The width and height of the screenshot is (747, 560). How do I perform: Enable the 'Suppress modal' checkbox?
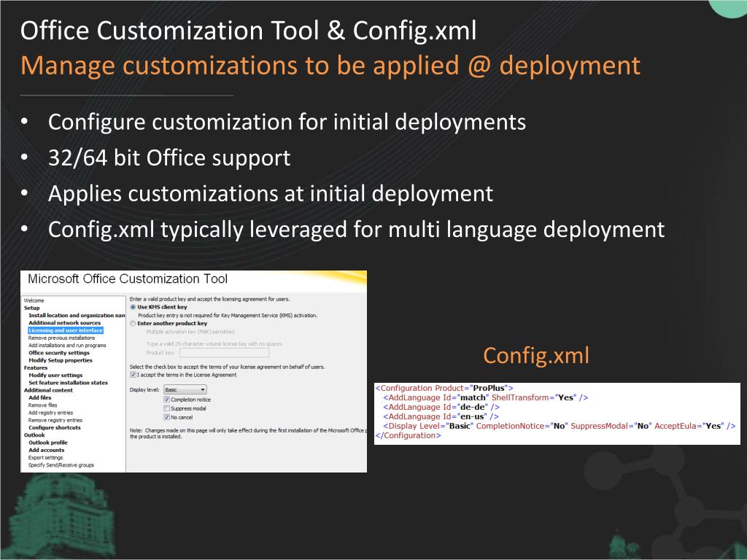pos(167,408)
